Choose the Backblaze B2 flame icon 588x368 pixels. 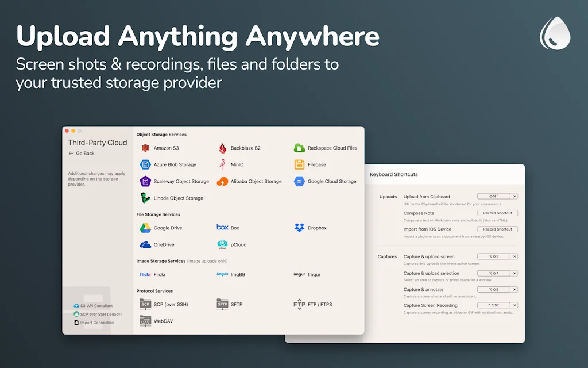tap(222, 148)
